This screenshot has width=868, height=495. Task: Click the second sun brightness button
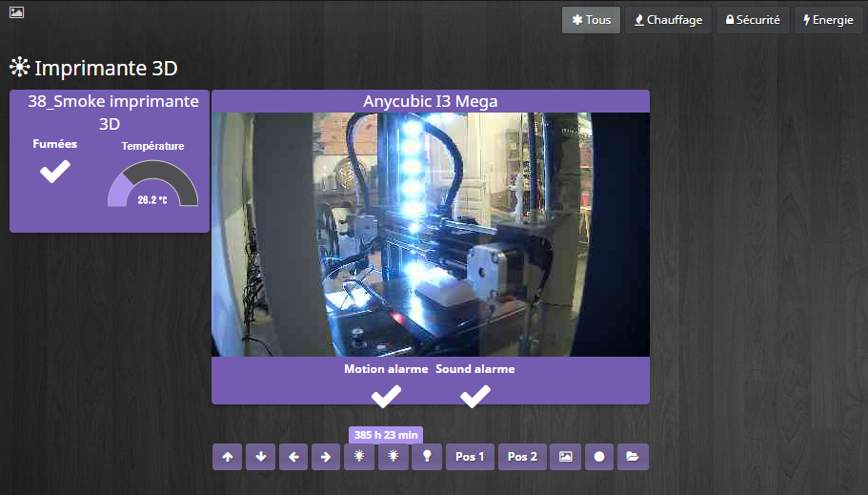tap(394, 457)
